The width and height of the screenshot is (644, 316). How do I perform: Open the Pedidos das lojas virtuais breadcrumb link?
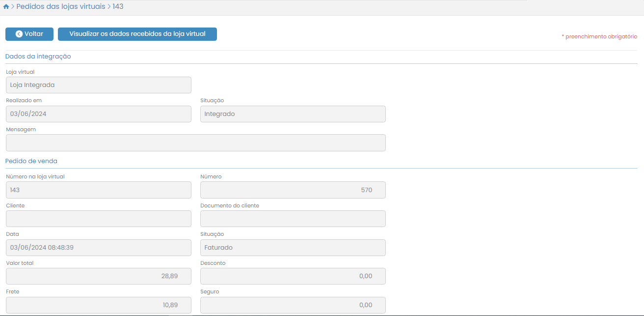tap(61, 7)
